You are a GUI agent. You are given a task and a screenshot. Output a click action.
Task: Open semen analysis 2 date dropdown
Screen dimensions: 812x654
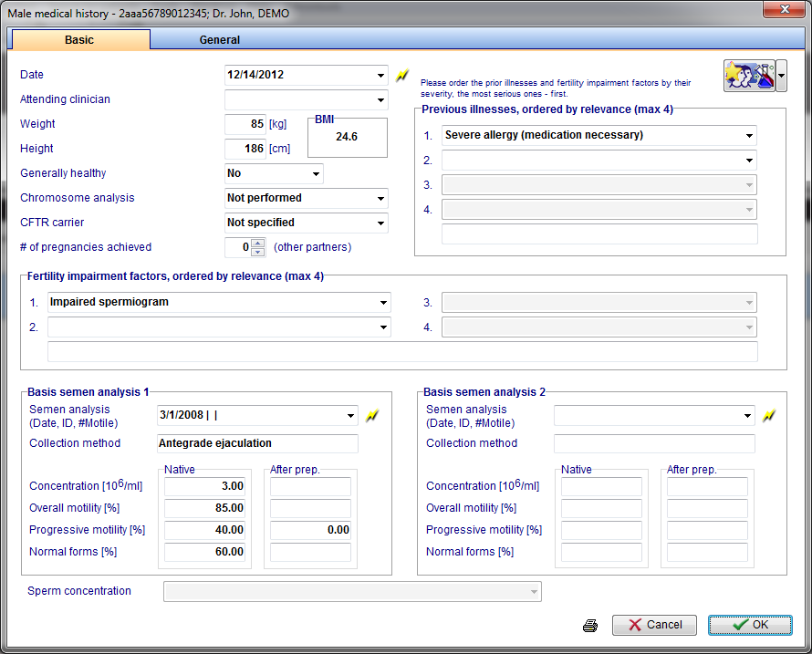747,415
